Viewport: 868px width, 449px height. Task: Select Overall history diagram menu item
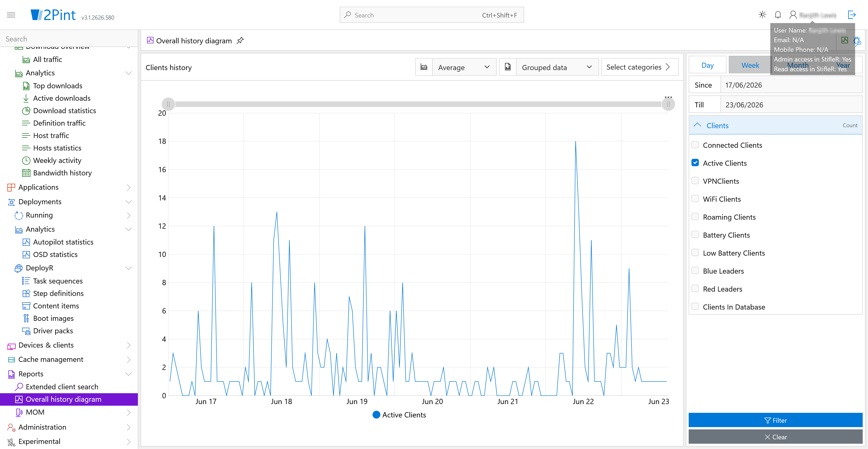click(x=69, y=399)
